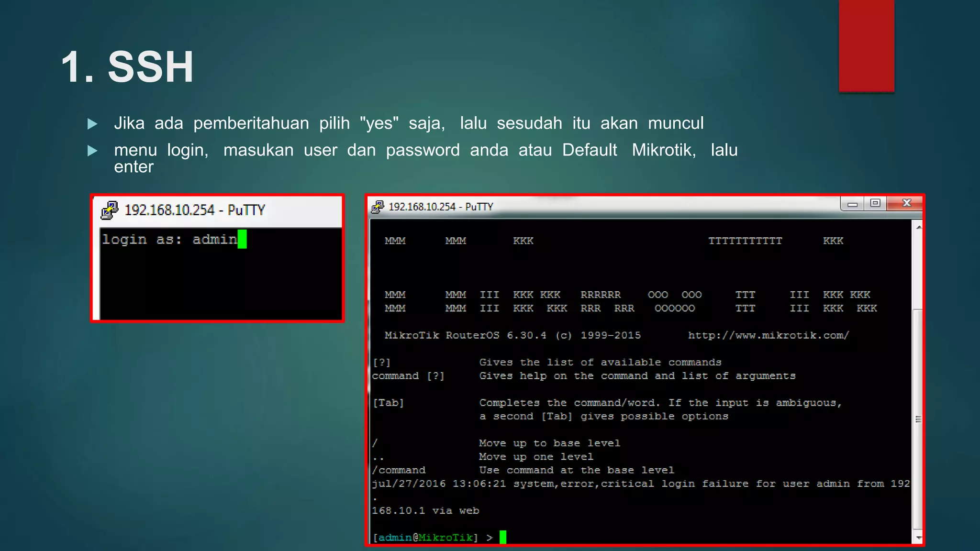Click the 'TTTTTTTTTTT' logo text in terminal

[745, 241]
